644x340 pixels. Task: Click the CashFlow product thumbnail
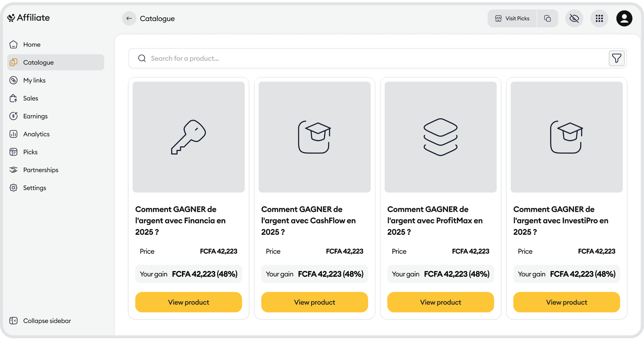[314, 137]
